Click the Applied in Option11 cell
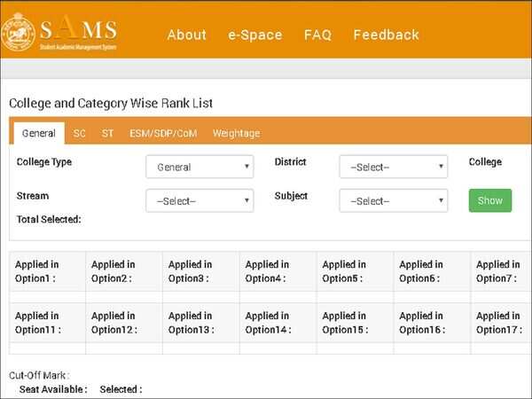The height and width of the screenshot is (399, 532). [x=47, y=323]
